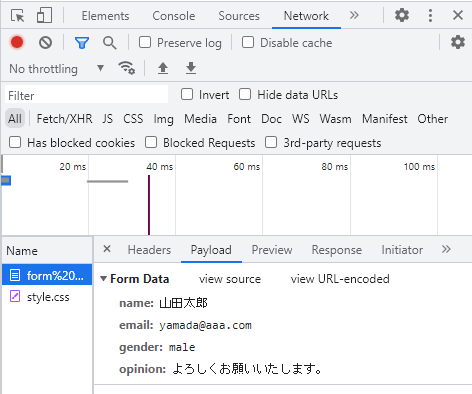The image size is (472, 394).
Task: Filter by Font requests
Action: (239, 119)
